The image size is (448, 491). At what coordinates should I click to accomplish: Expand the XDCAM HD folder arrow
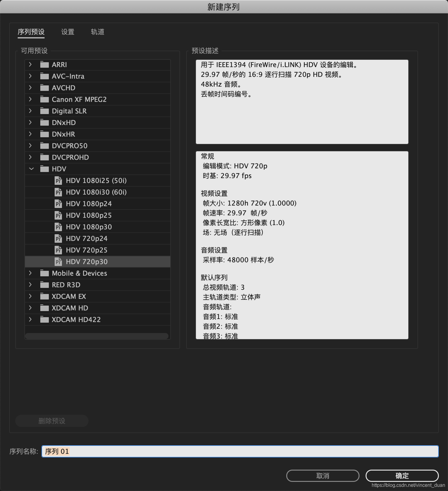[x=30, y=308]
